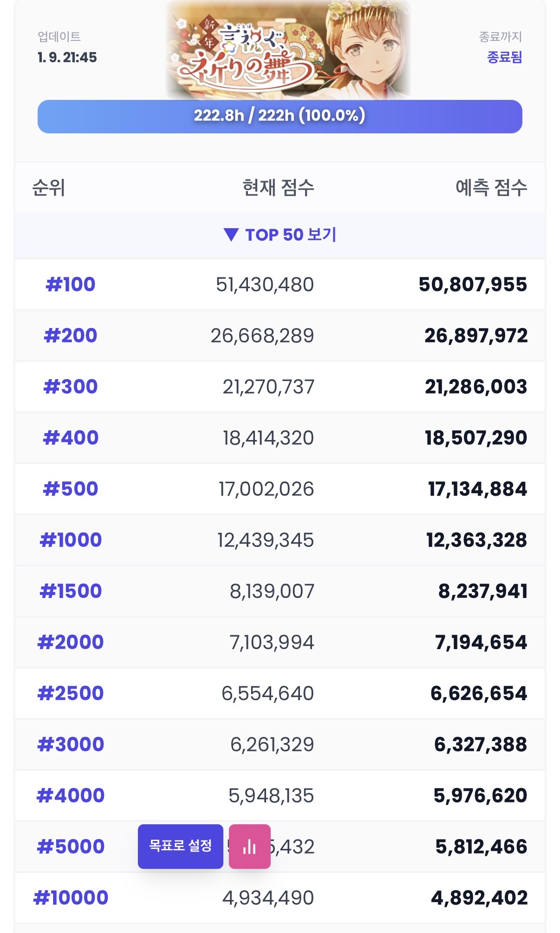
Task: Click the triangle arrow beside TOP 50
Action: pos(231,235)
